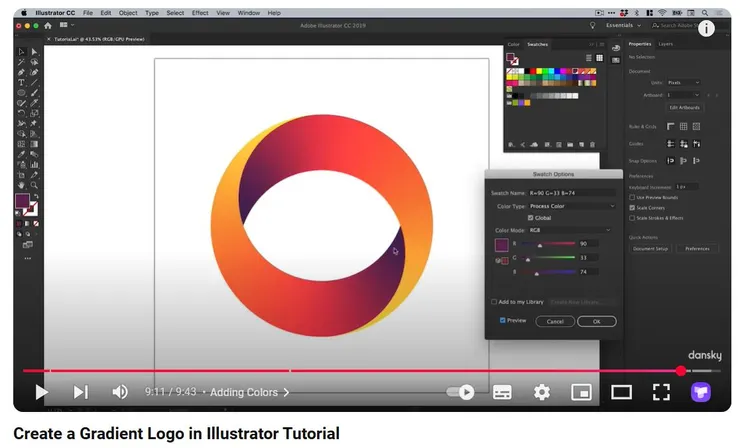This screenshot has height=448, width=740.
Task: Switch to the Layers tab
Action: 665,44
